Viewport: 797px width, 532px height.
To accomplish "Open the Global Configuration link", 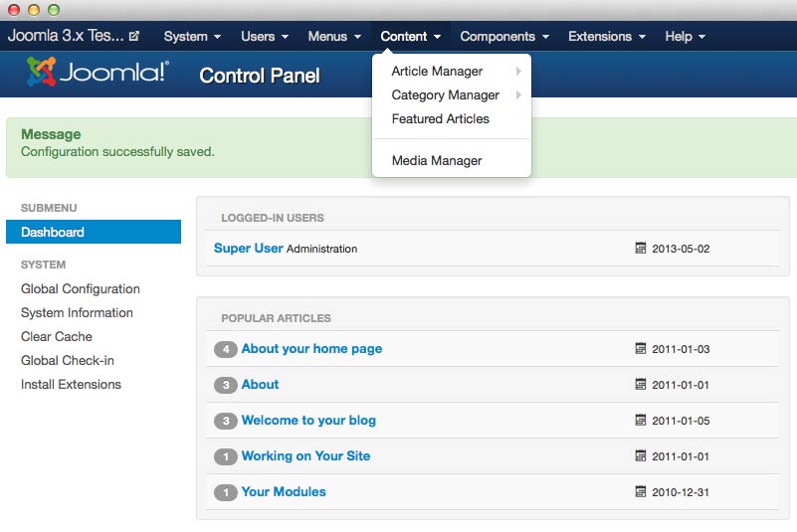I will [x=81, y=289].
